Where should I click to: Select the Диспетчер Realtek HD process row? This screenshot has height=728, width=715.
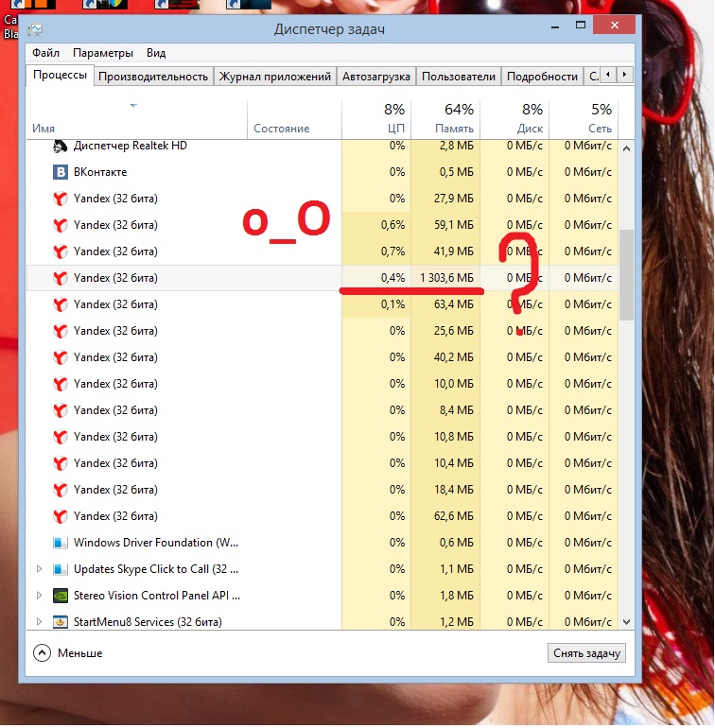click(x=323, y=147)
